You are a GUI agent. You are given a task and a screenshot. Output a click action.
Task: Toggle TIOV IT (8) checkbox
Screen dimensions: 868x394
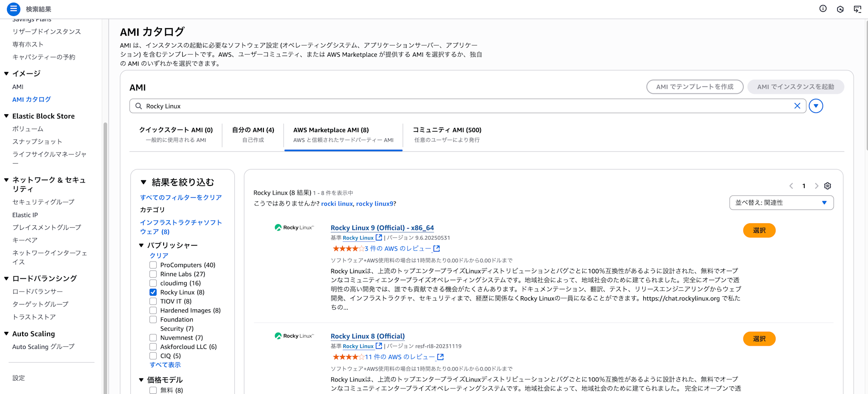pos(153,301)
